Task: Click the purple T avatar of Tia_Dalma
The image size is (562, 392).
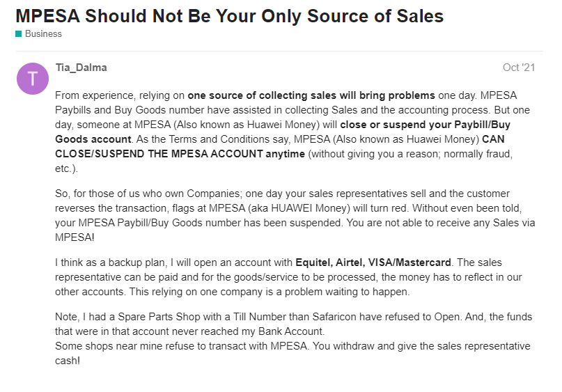Action: (33, 79)
